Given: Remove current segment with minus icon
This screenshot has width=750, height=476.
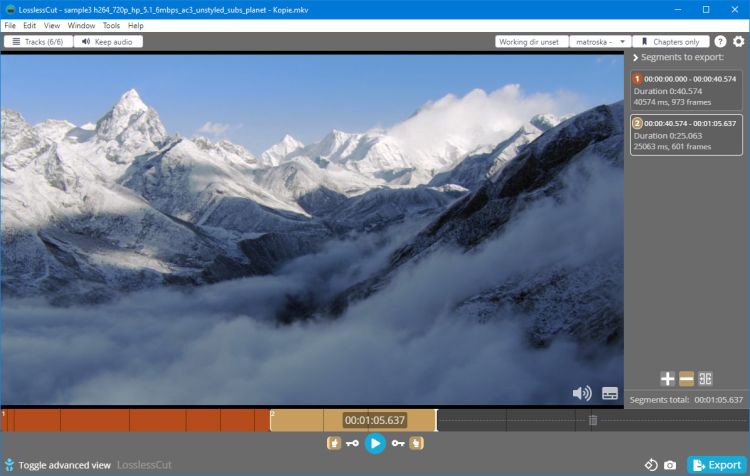Looking at the screenshot, I should [686, 379].
